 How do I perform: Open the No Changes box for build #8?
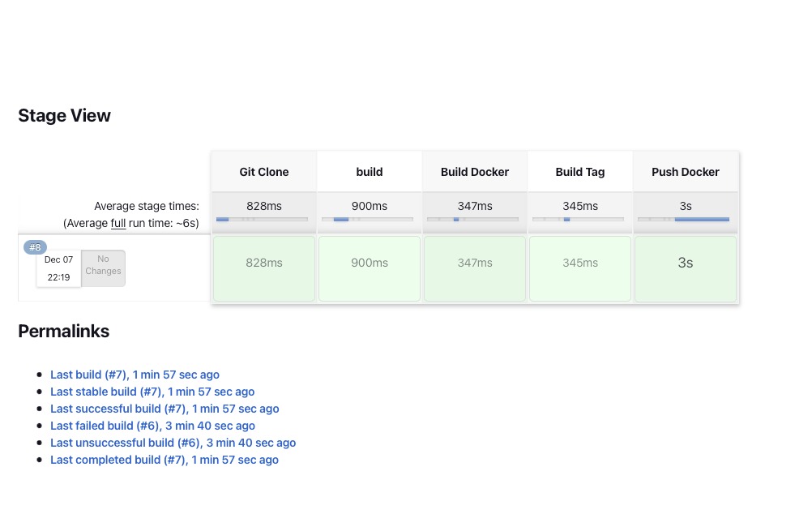tap(103, 267)
